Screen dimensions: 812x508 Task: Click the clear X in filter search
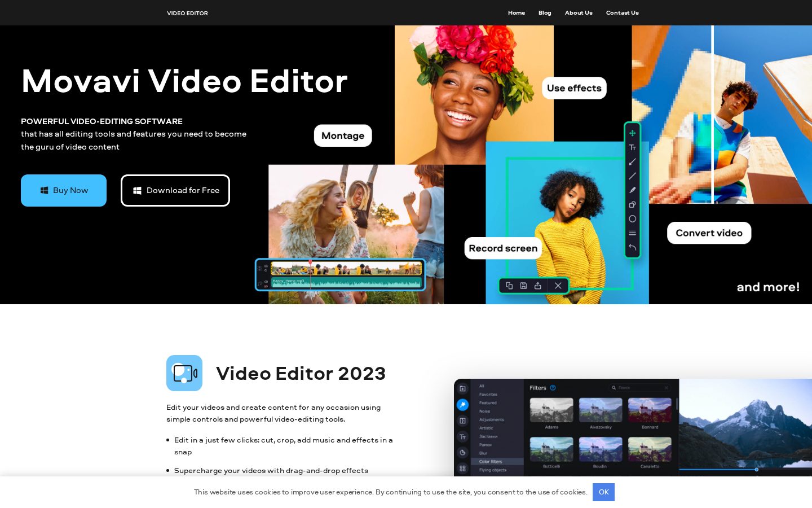click(x=667, y=388)
